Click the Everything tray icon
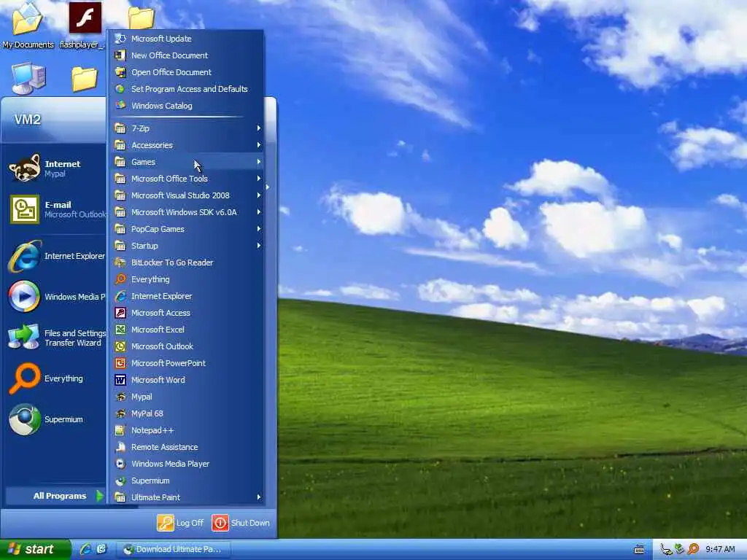The height and width of the screenshot is (560, 747). pyautogui.click(x=694, y=549)
